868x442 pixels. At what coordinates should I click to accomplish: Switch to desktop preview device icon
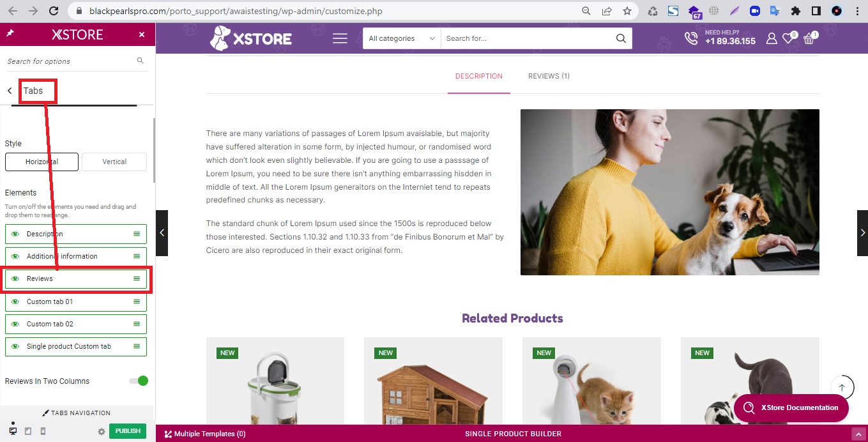pyautogui.click(x=13, y=431)
